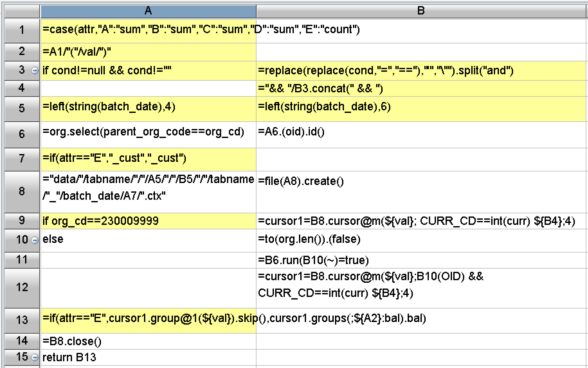588x368 pixels.
Task: Click cell containing =A1/"("/val/")"
Action: 148,52
